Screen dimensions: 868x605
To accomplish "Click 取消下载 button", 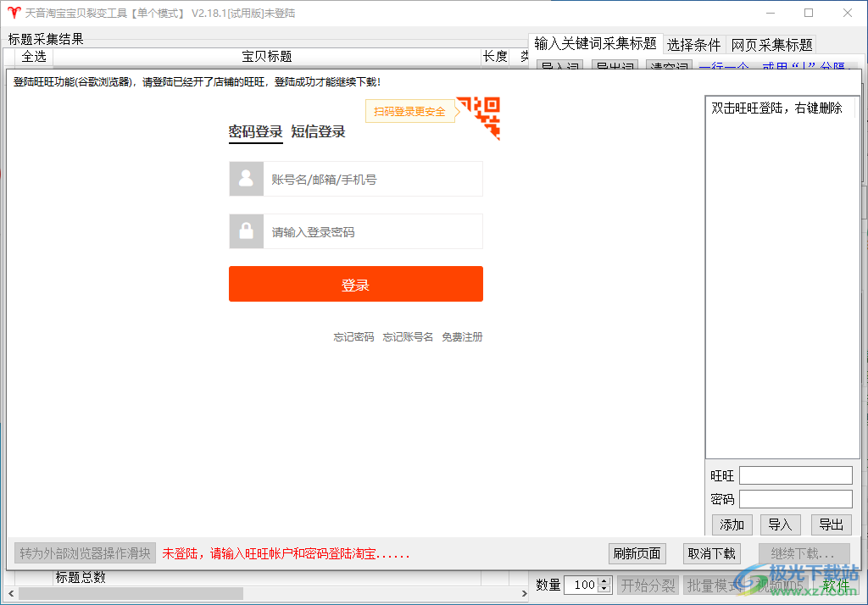I will tap(712, 553).
